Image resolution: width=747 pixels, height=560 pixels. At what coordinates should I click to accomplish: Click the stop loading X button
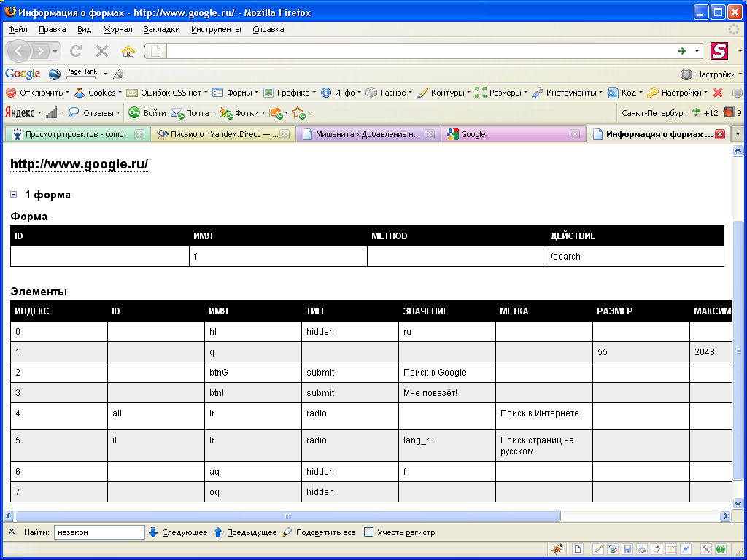[102, 51]
